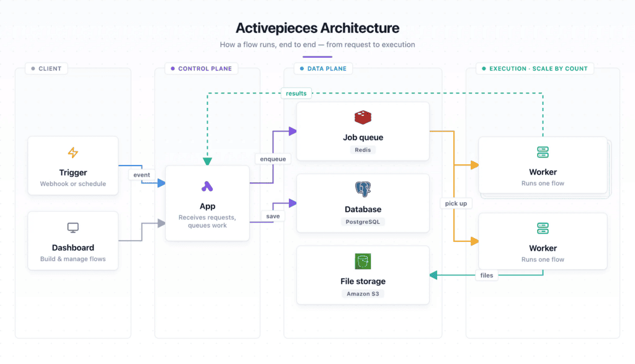Image resolution: width=635 pixels, height=364 pixels.
Task: Click the 'PostgreSQL' tag under Database
Action: click(363, 222)
